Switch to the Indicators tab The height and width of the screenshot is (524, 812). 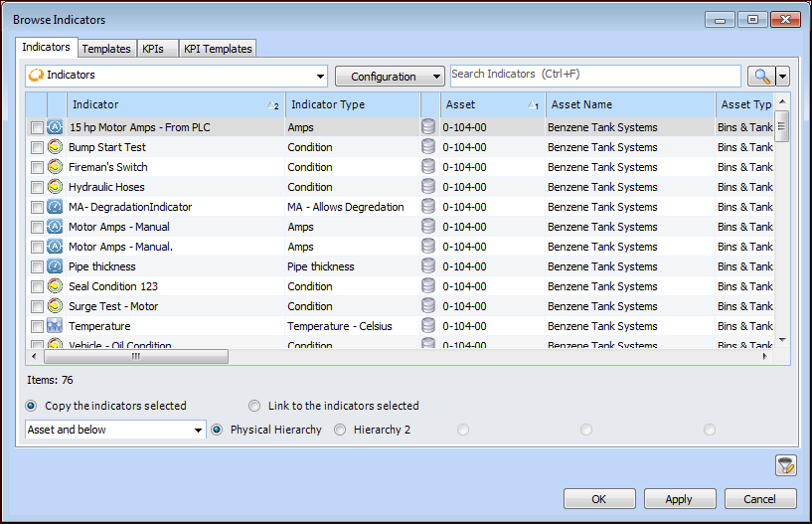[x=46, y=47]
